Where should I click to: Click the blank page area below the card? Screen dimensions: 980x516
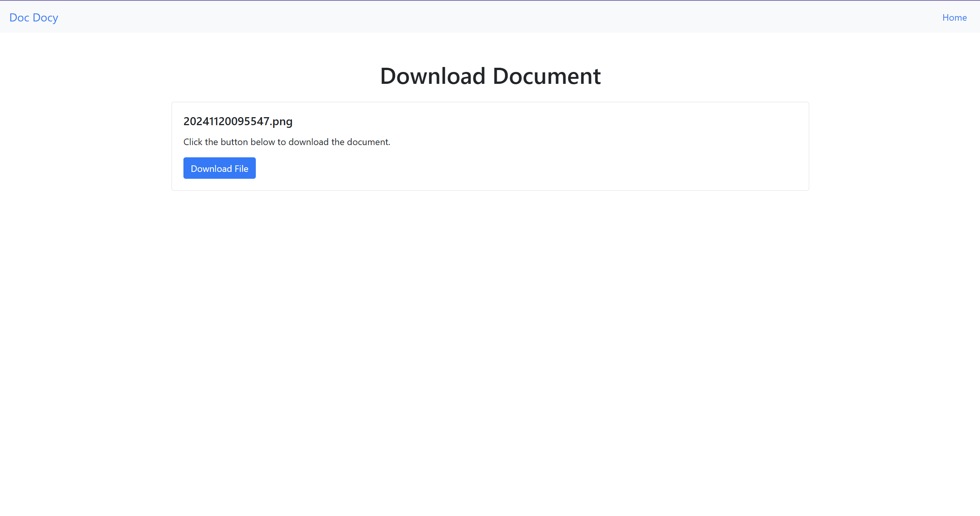click(x=490, y=345)
